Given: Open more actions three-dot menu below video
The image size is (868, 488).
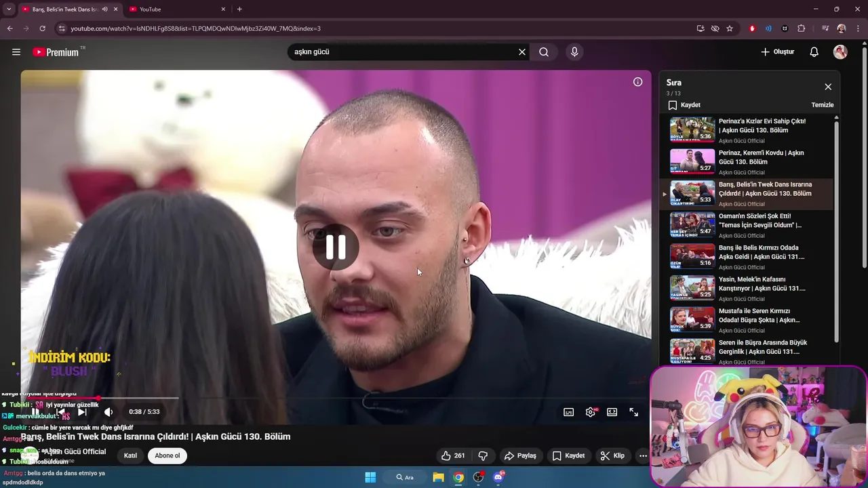Looking at the screenshot, I should (x=643, y=455).
